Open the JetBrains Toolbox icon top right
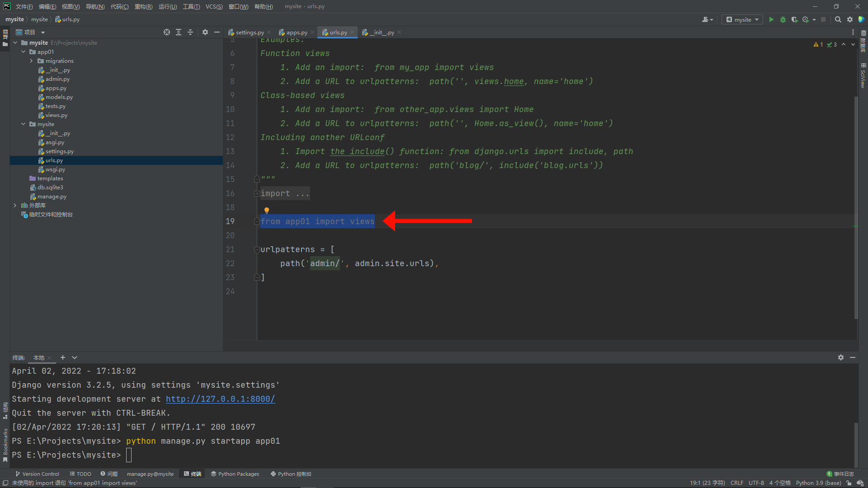868x488 pixels. pos(862,19)
